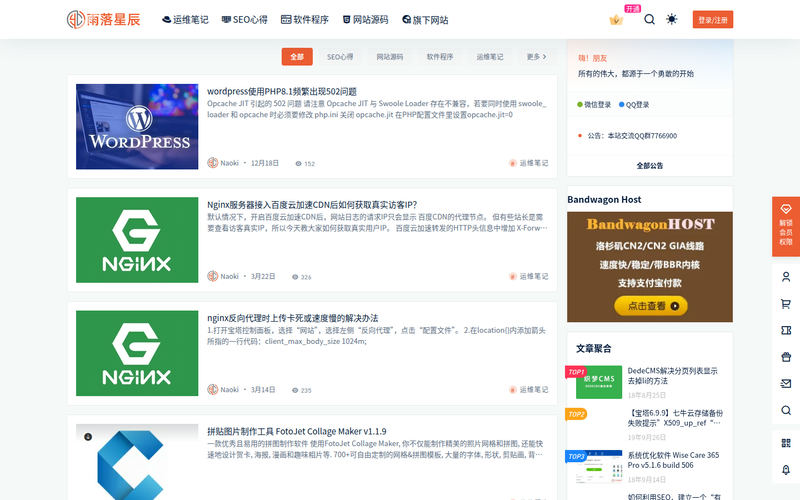Click Naoki avatar on WordPress 502 article
Viewport: 800px width, 500px height.
[213, 163]
